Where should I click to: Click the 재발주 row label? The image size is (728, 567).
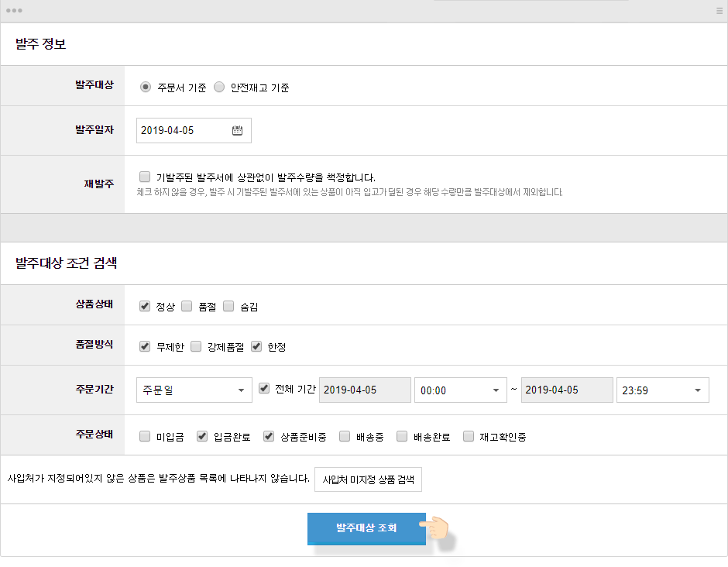point(99,184)
